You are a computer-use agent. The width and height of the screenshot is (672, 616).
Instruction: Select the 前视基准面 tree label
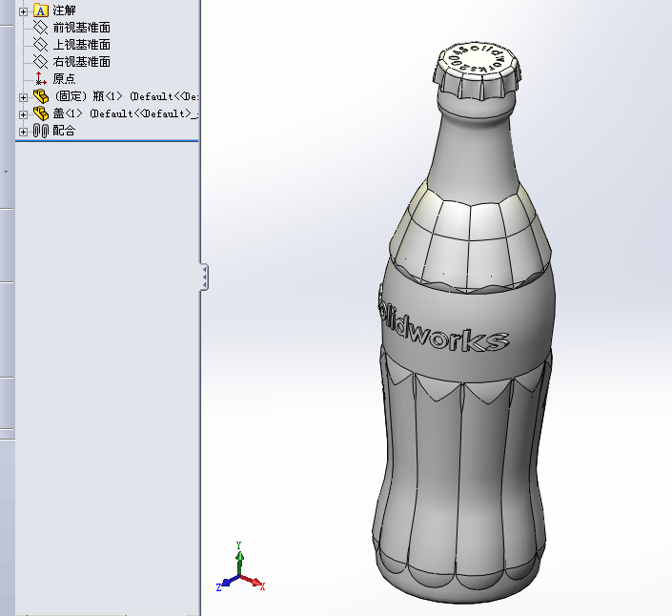(81, 28)
